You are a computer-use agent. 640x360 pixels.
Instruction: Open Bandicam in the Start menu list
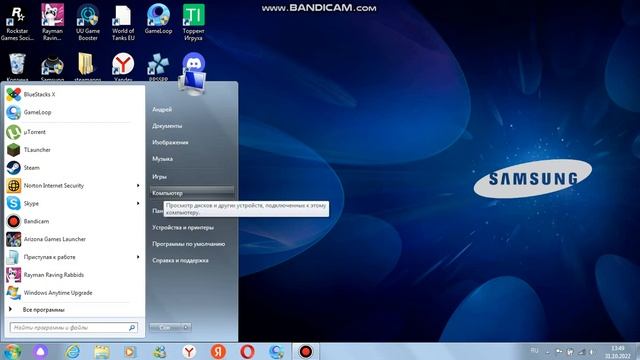73,221
